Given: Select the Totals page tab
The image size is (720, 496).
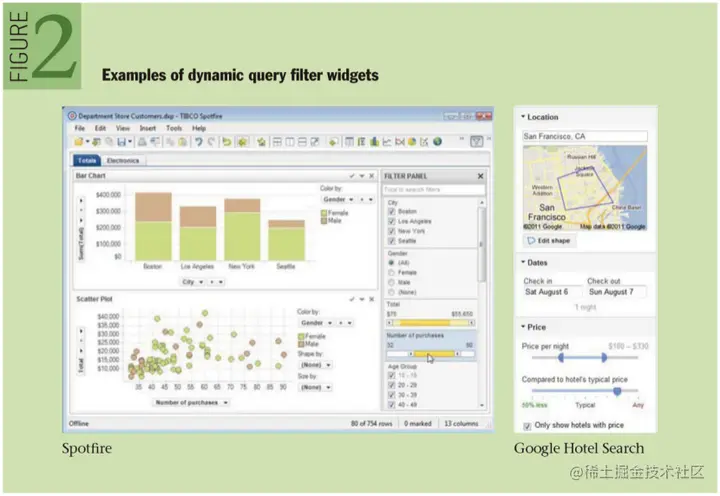Looking at the screenshot, I should coord(87,160).
